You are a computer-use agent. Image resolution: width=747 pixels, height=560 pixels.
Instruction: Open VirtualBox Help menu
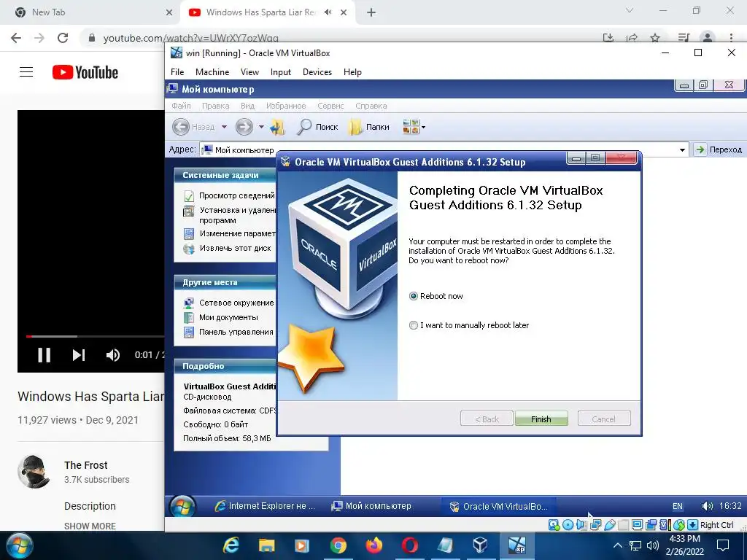[x=352, y=72]
